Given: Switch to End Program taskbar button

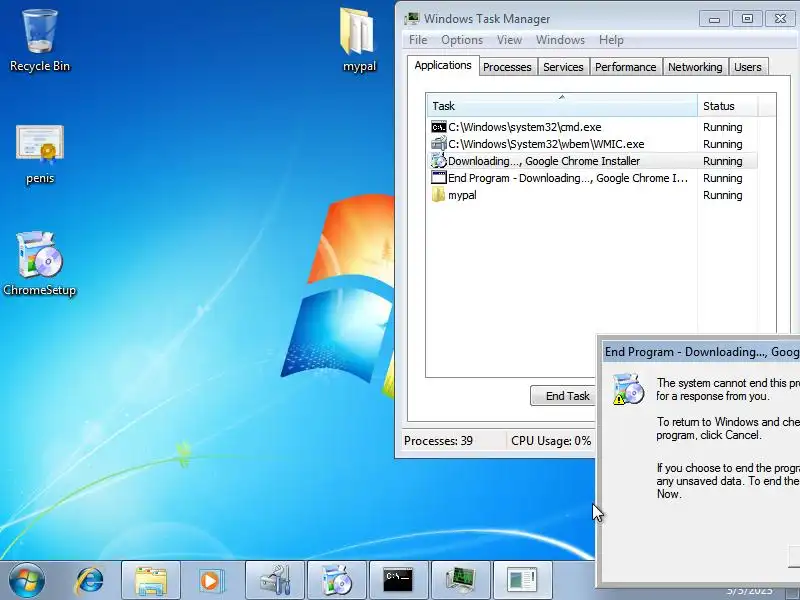Looking at the screenshot, I should point(522,580).
